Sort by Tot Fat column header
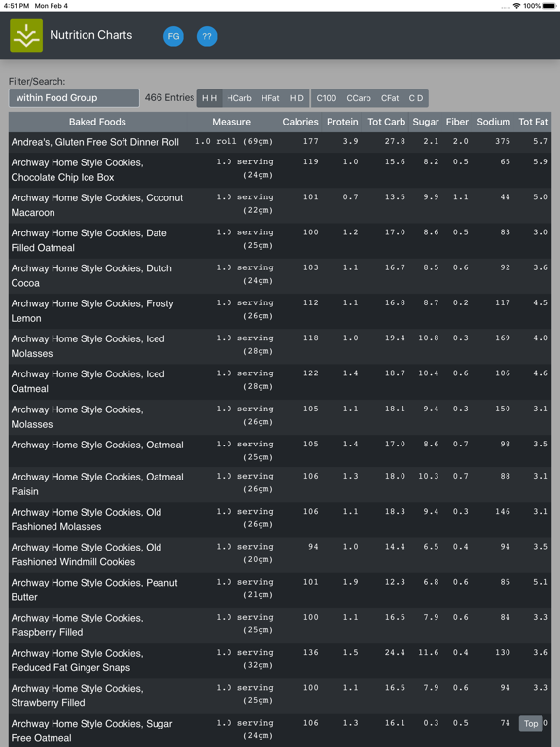 click(x=534, y=122)
